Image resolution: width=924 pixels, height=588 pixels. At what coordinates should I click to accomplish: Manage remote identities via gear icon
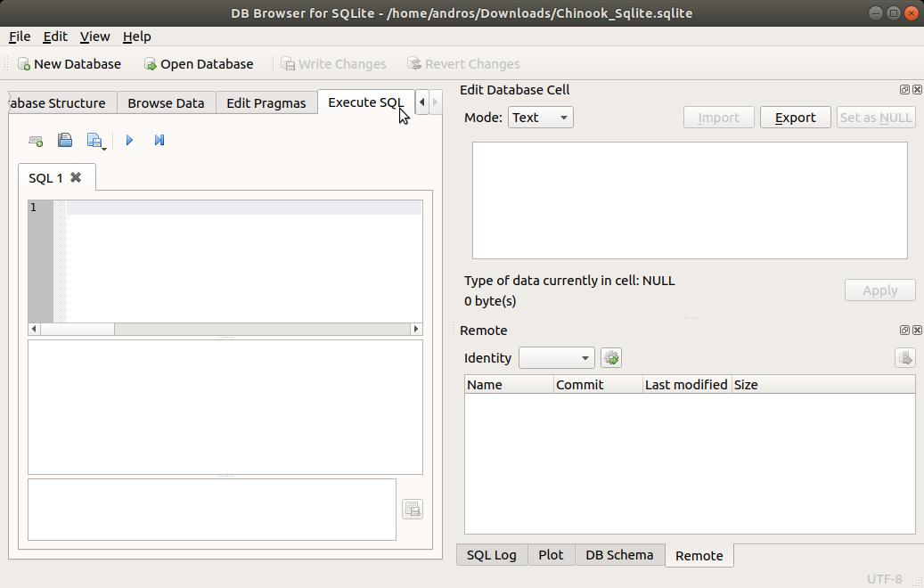[611, 357]
